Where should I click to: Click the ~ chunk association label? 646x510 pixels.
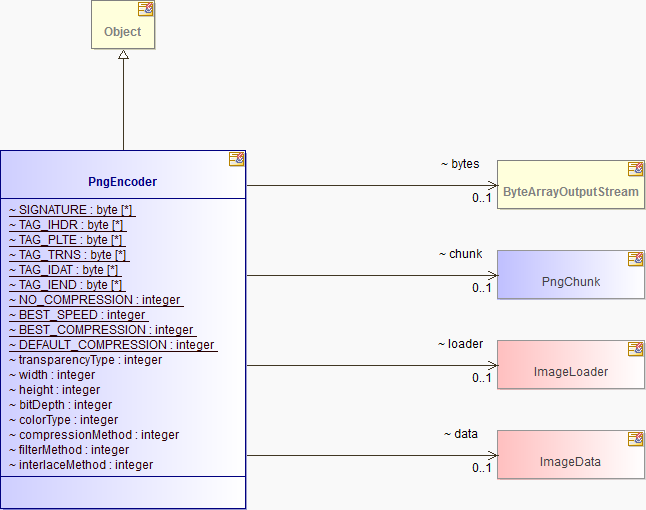(x=461, y=254)
